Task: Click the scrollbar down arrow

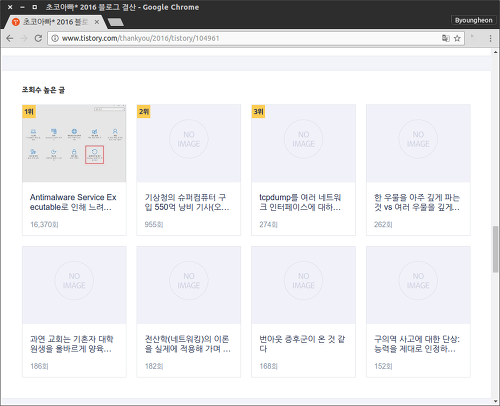Action: click(x=496, y=402)
